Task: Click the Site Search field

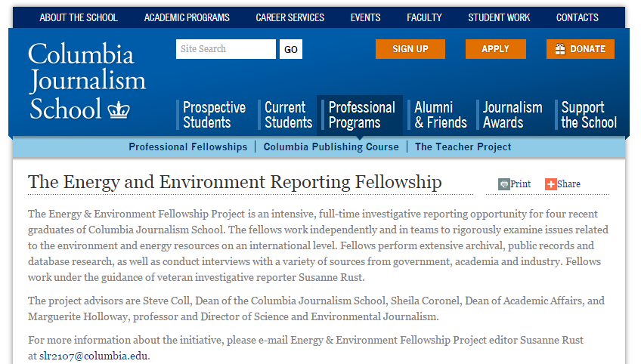Action: click(226, 49)
